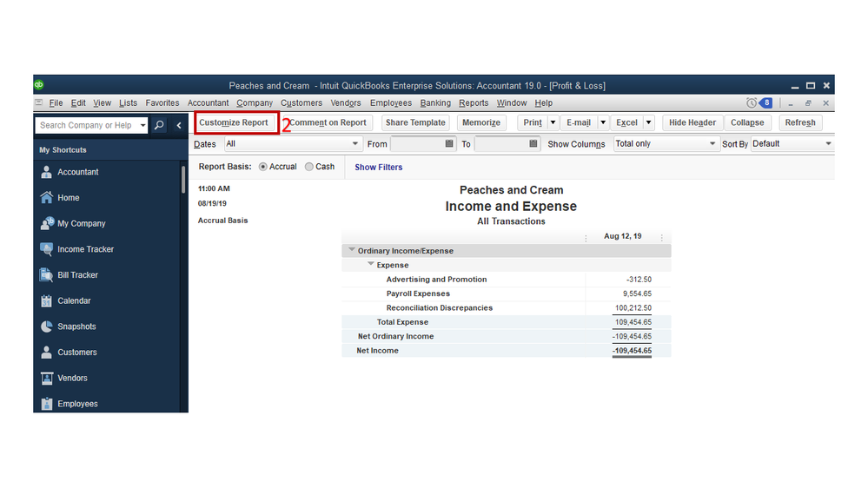
Task: Open the From date calendar picker
Action: [449, 143]
